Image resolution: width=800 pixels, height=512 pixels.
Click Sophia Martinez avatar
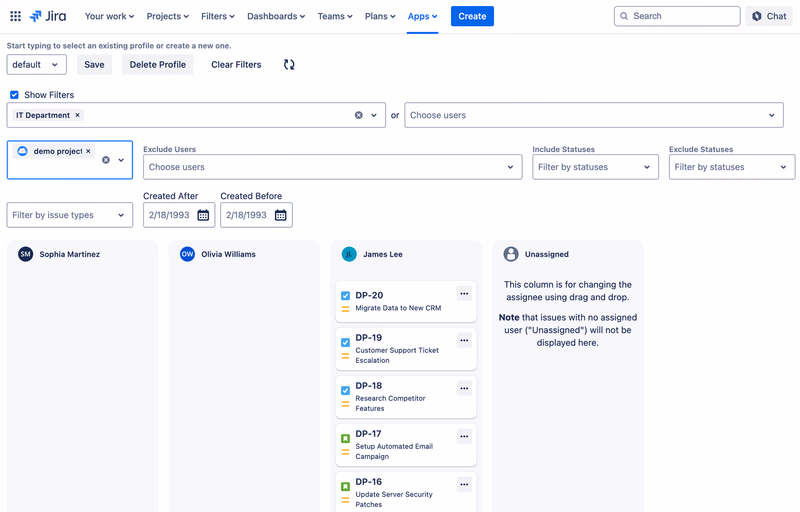point(26,254)
